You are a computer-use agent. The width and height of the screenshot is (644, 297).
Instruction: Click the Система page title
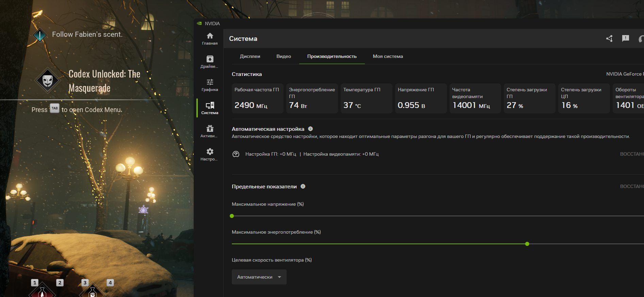(243, 38)
